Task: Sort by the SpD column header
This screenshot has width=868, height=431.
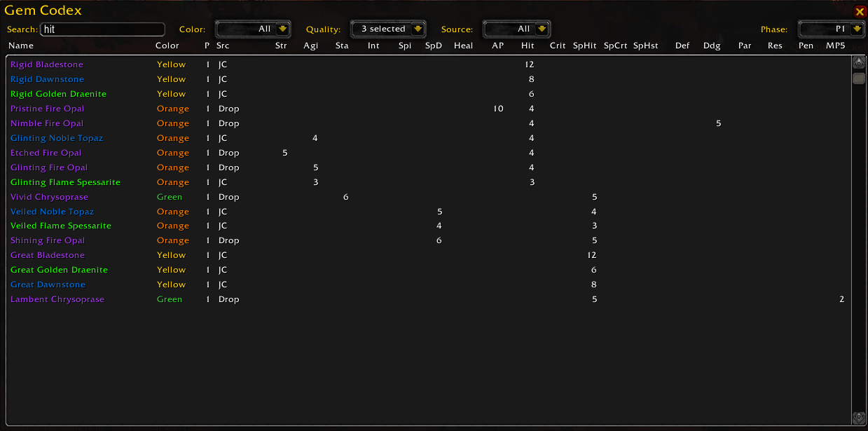Action: (x=434, y=46)
